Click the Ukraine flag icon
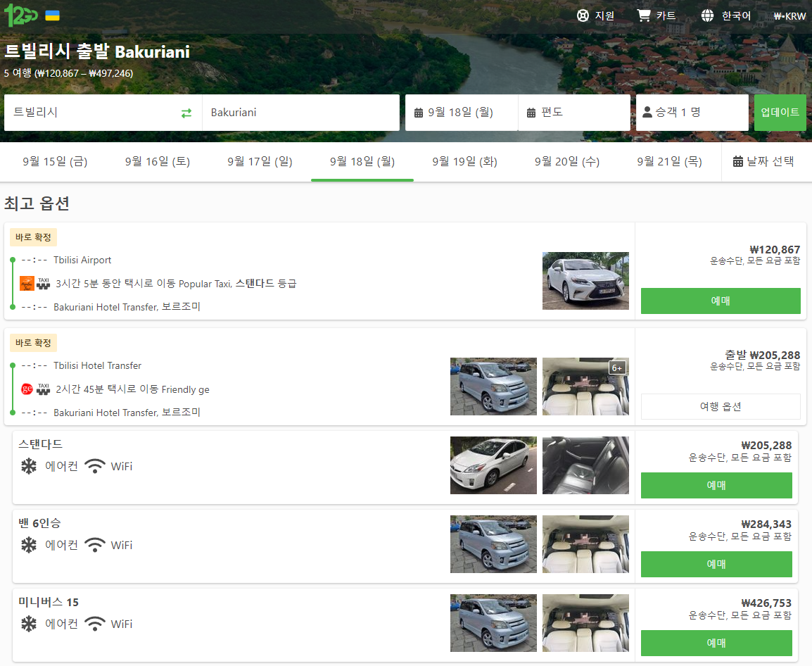812x666 pixels. click(52, 15)
